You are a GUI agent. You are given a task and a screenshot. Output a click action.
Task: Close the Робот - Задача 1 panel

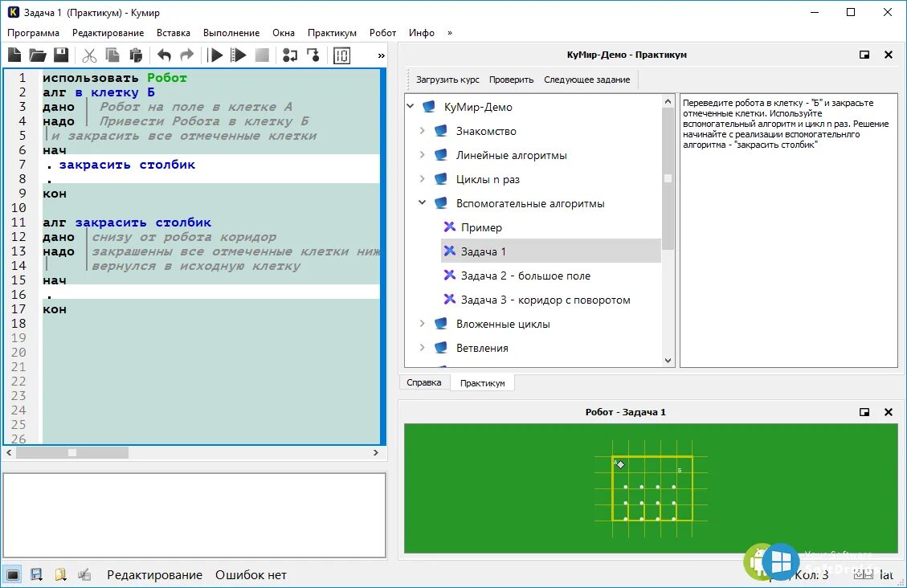pos(889,412)
